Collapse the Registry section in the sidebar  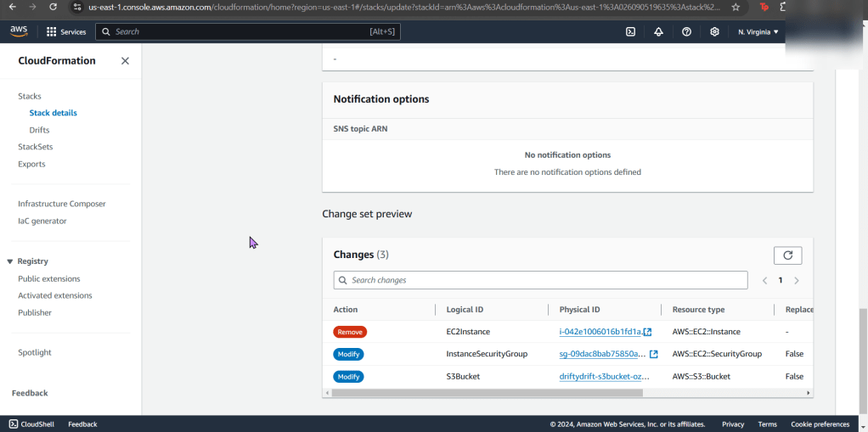10,261
